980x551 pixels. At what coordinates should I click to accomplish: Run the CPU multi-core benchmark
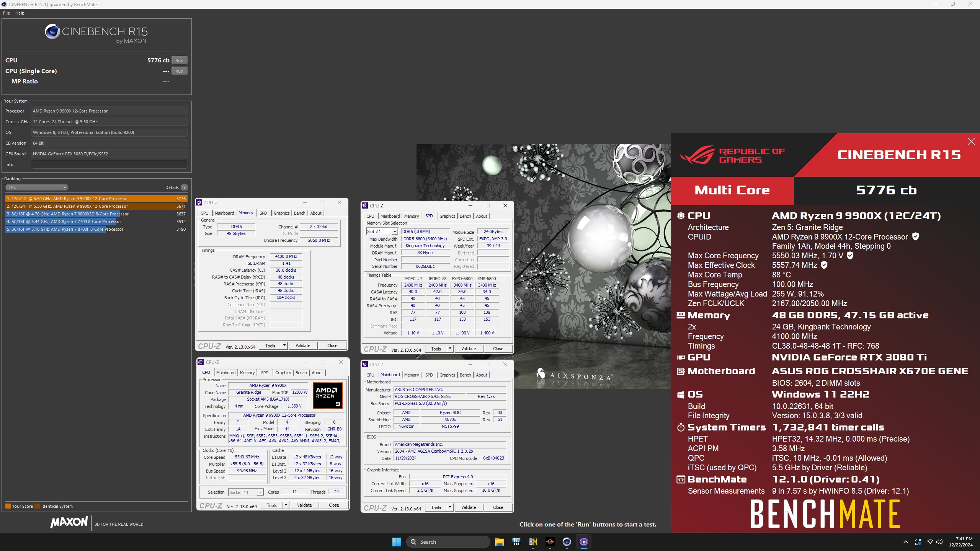[179, 60]
